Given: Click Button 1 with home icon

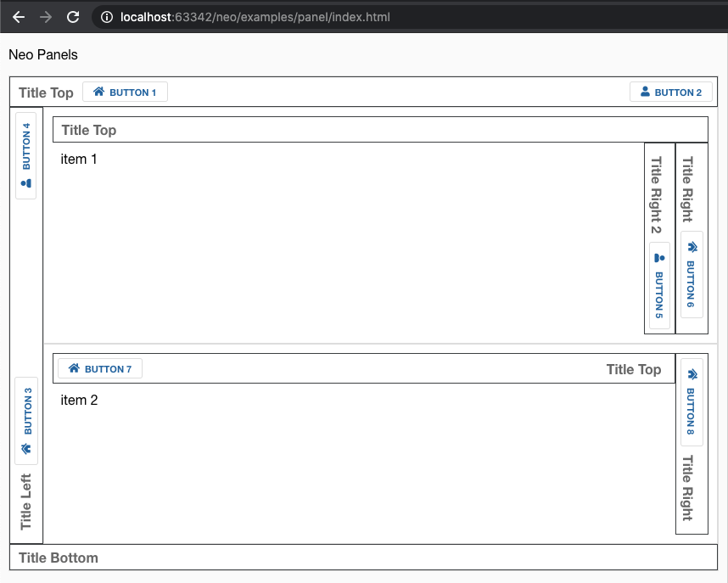Looking at the screenshot, I should click(x=125, y=92).
